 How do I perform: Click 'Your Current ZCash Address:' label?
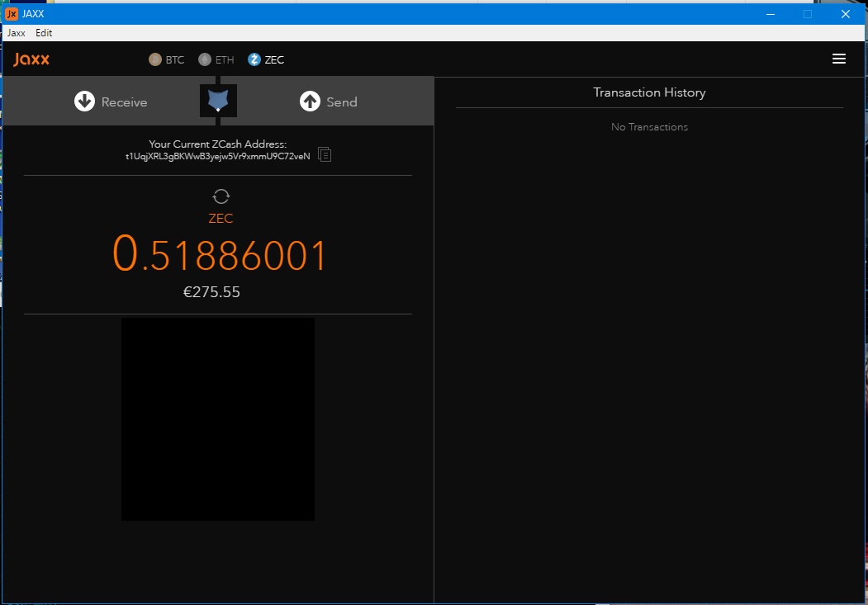217,144
